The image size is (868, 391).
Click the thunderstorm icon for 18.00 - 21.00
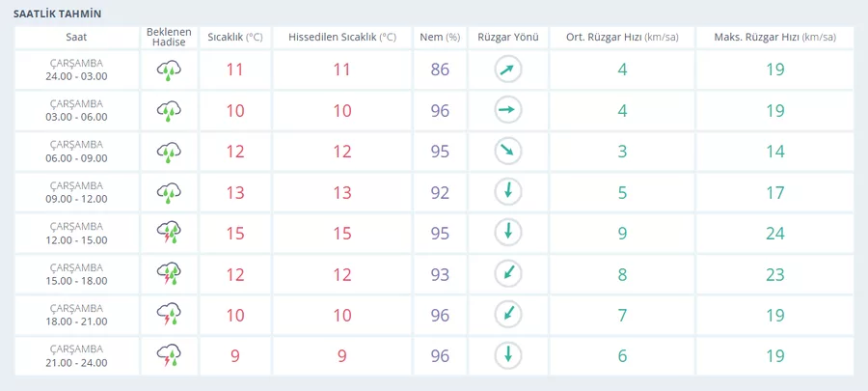click(170, 315)
